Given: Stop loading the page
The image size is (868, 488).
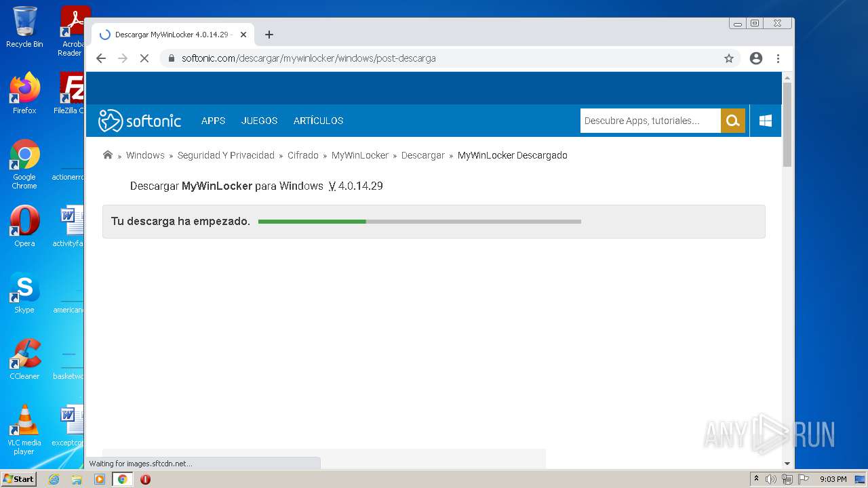Looking at the screenshot, I should (144, 58).
